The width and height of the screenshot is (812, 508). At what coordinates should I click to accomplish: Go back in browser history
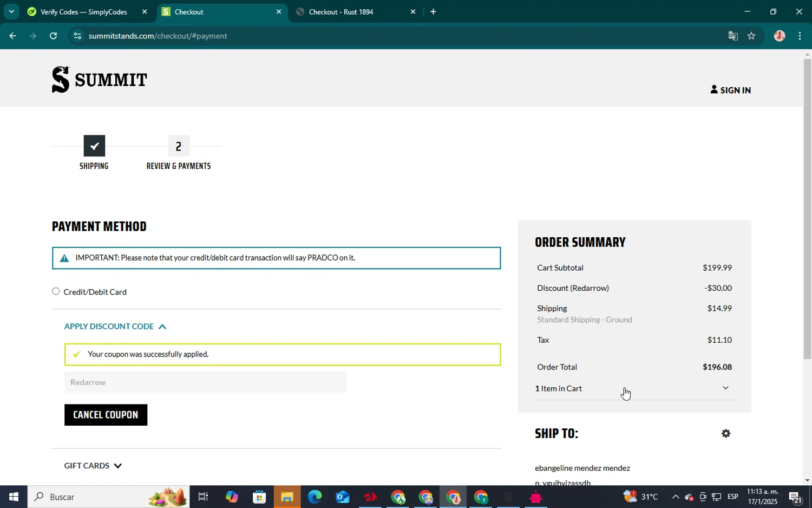(x=12, y=36)
